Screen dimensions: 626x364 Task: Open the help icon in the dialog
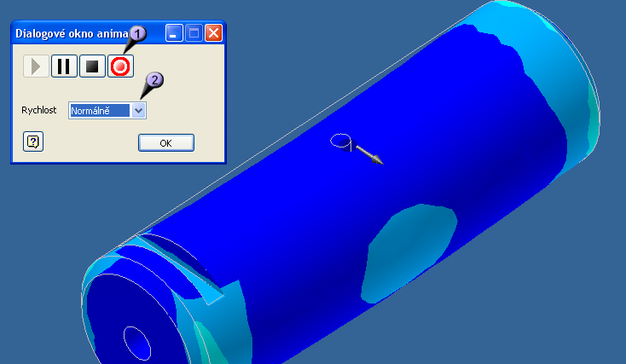32,142
